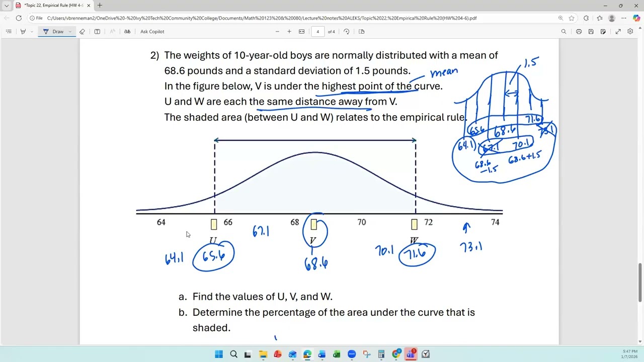
Task: Open Windows taskbar Search
Action: pyautogui.click(x=233, y=354)
